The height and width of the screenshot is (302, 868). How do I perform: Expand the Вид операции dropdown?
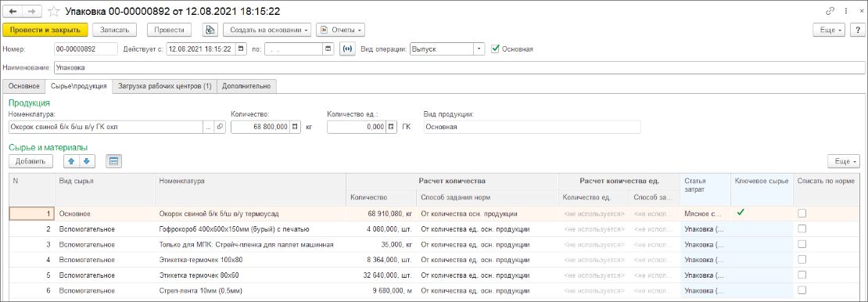coord(479,49)
